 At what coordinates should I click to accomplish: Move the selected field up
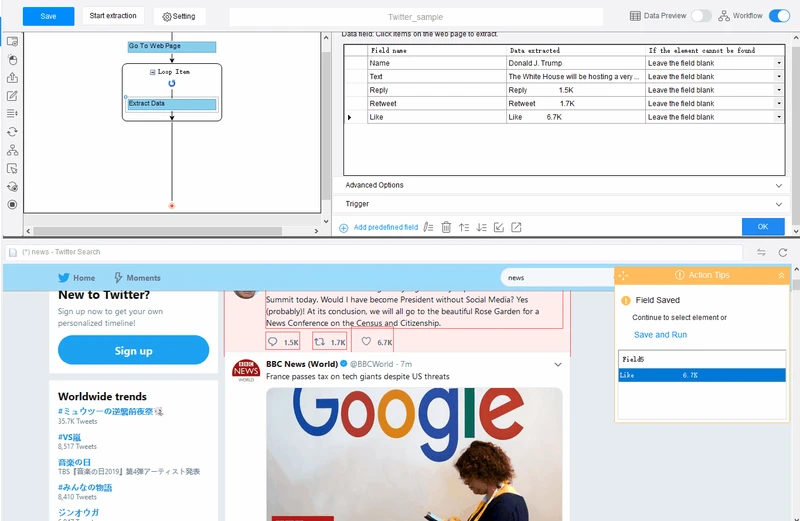[464, 228]
